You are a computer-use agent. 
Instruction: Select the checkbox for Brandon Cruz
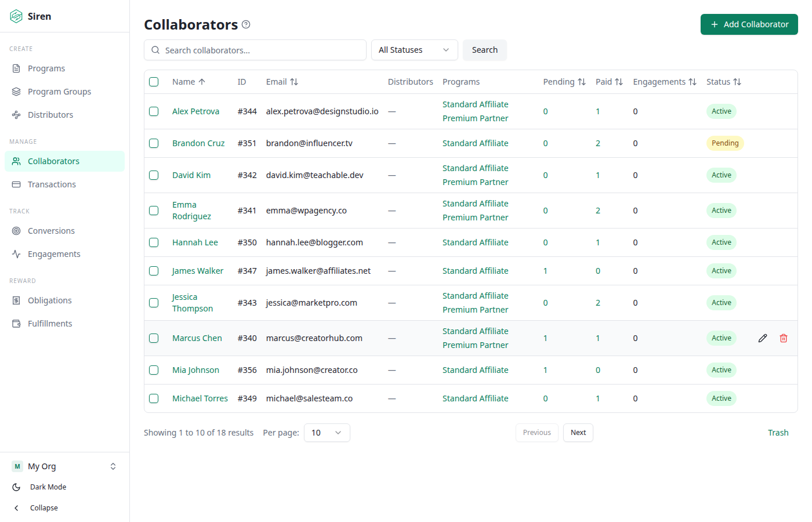point(154,143)
